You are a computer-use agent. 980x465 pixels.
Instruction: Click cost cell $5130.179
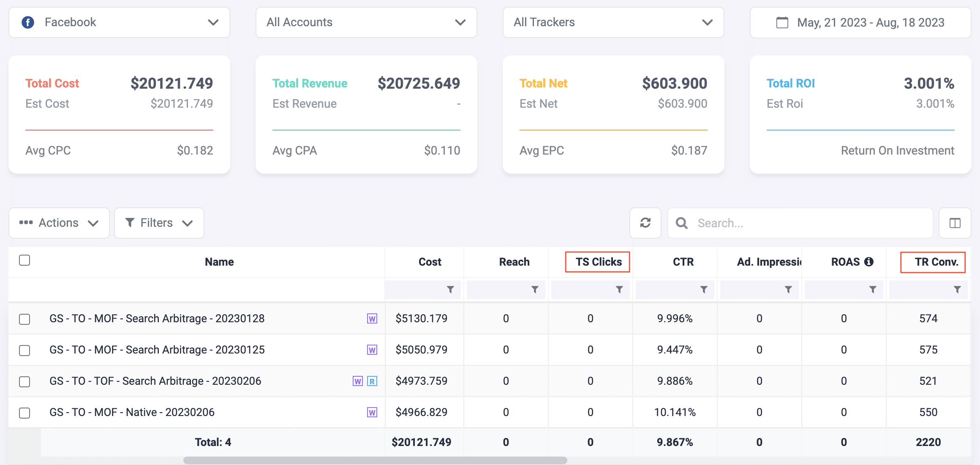421,318
